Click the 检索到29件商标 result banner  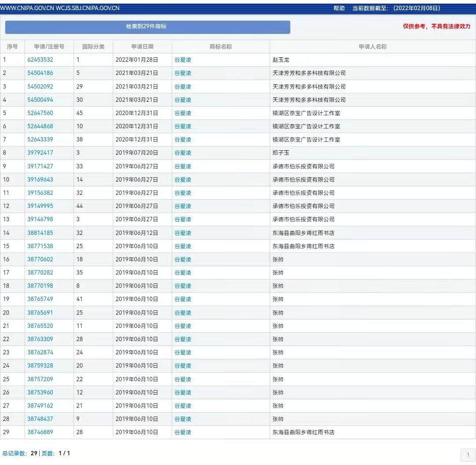tap(148, 27)
